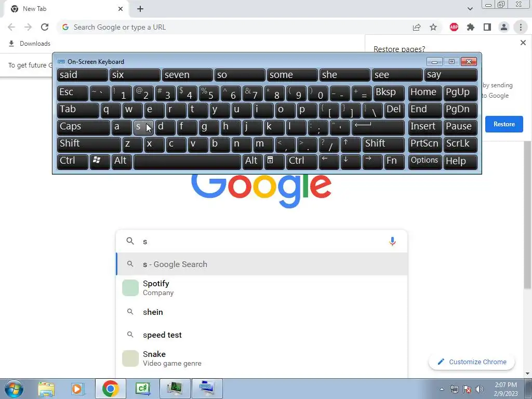The width and height of the screenshot is (532, 399).
Task: Open a new tab with plus button
Action: [140, 9]
